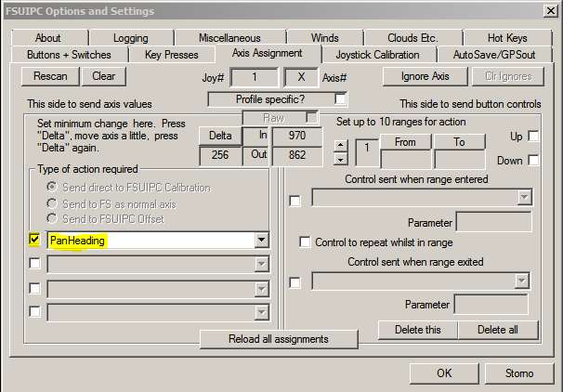
Task: Click Reload all assignments
Action: (278, 339)
